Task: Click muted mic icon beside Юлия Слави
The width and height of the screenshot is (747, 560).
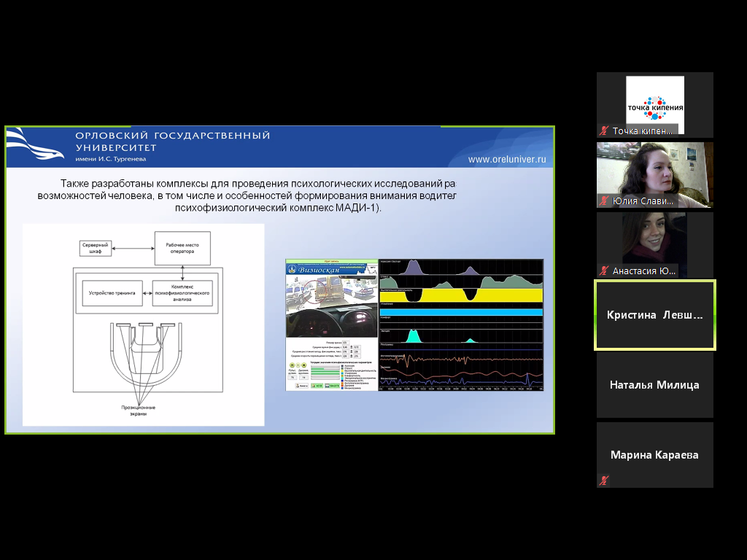Action: [603, 201]
